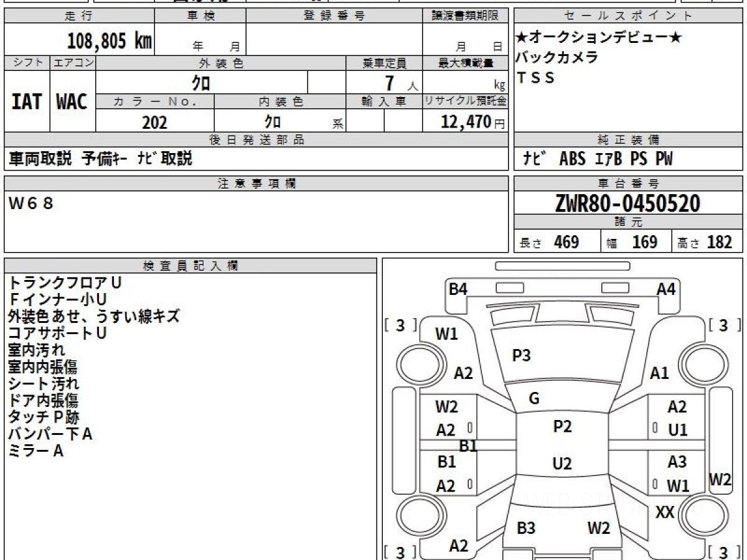Click the 長さ 469 dimension

click(x=550, y=242)
